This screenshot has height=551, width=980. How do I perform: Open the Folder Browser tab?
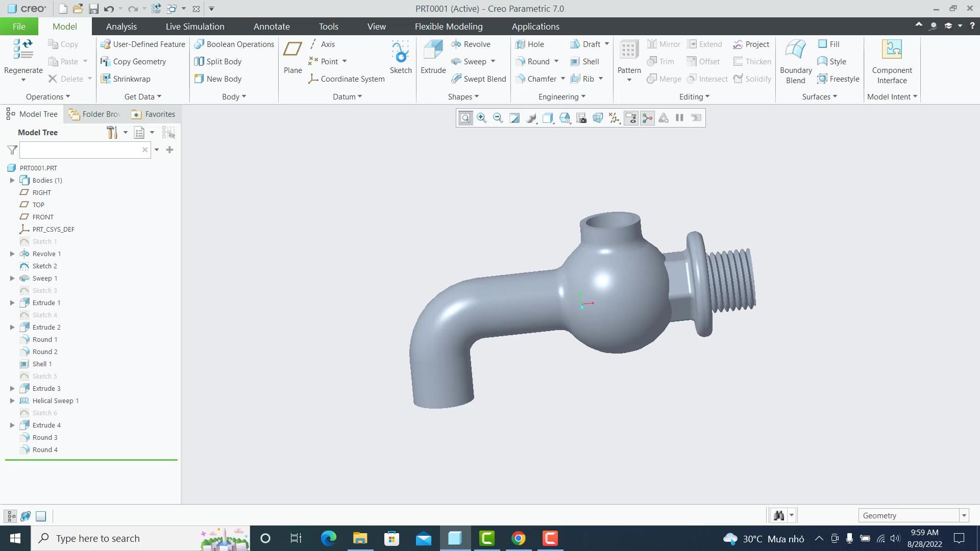pyautogui.click(x=95, y=114)
